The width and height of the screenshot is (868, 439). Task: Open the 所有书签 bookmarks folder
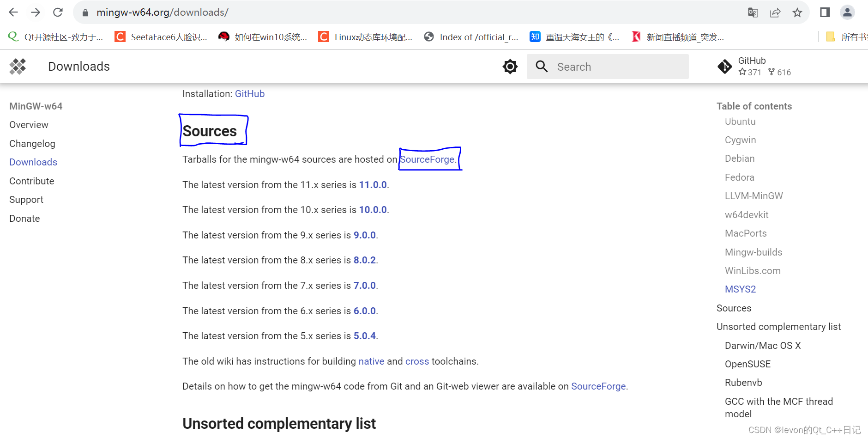tap(847, 37)
